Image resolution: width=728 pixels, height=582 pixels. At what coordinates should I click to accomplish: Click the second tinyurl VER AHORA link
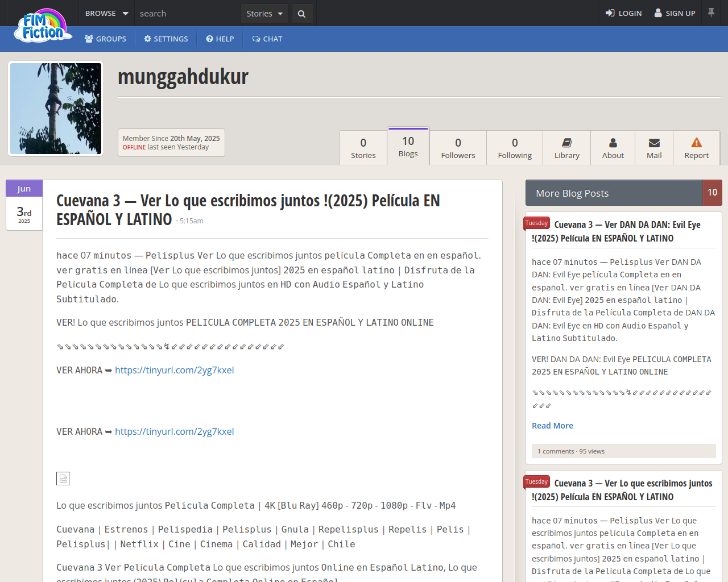pos(175,431)
